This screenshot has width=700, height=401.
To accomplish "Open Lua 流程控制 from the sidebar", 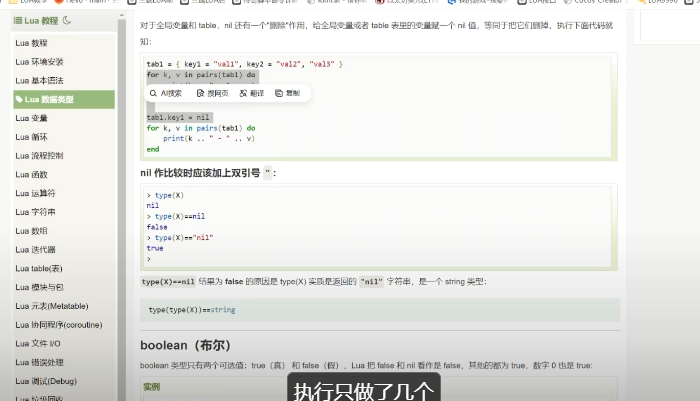I will pyautogui.click(x=39, y=156).
